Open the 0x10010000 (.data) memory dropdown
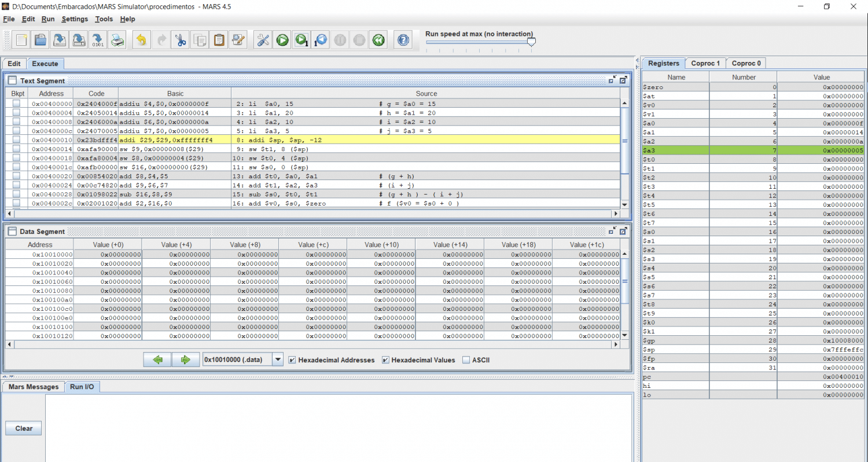 (x=278, y=360)
